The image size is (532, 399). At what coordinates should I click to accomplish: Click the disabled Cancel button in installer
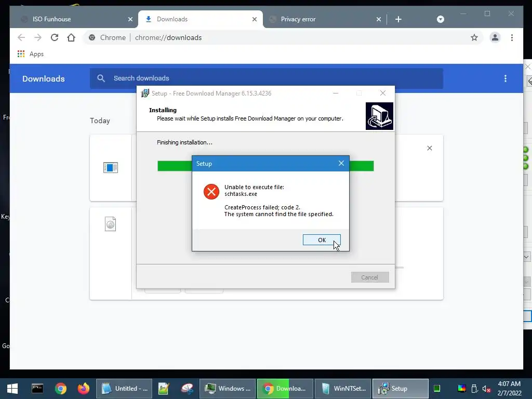[370, 277]
